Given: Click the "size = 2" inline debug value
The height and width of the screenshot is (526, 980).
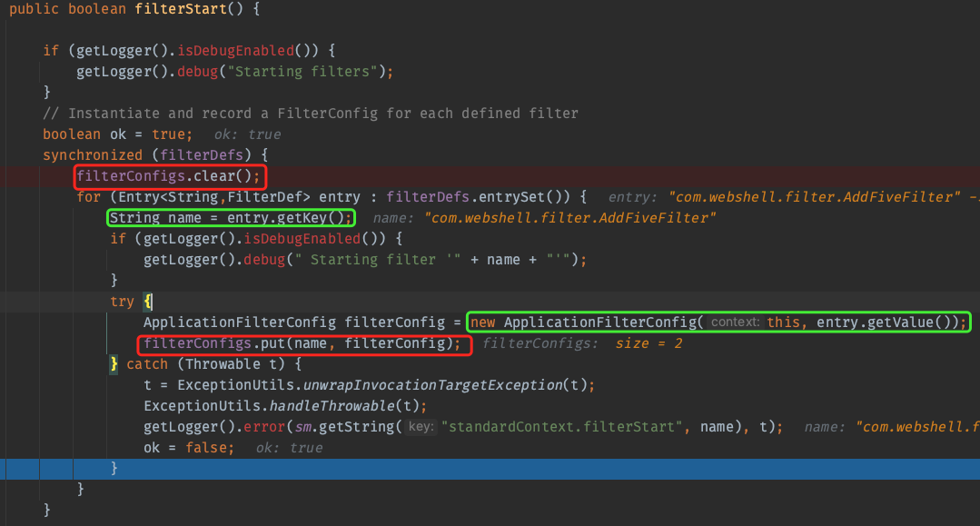Looking at the screenshot, I should pos(648,343).
